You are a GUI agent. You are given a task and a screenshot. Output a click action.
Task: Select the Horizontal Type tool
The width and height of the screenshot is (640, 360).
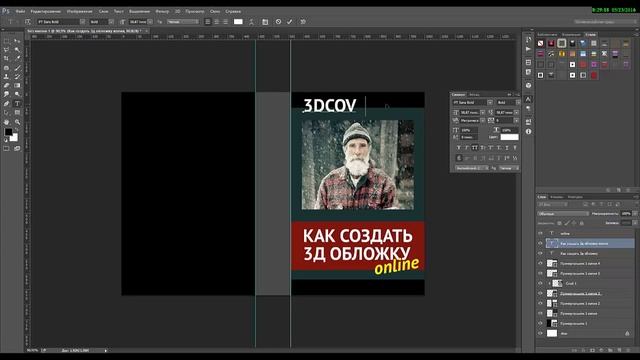17,104
